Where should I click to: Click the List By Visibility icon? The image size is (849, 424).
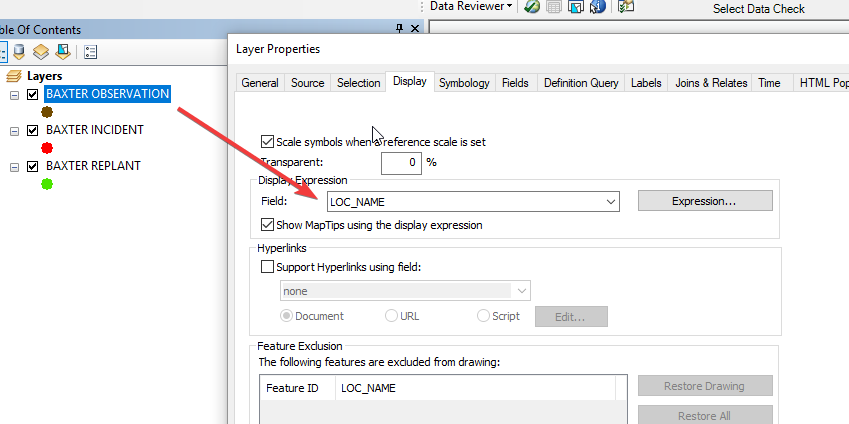tap(41, 52)
